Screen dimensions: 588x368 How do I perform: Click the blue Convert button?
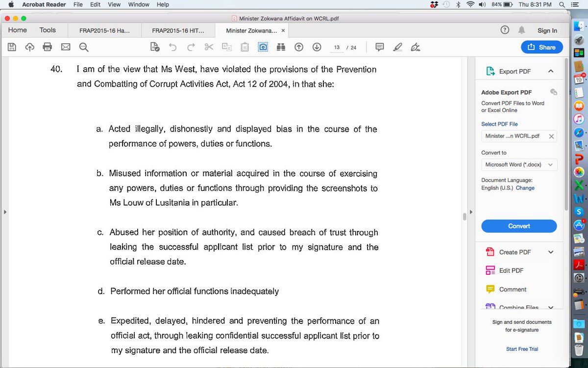[519, 226]
